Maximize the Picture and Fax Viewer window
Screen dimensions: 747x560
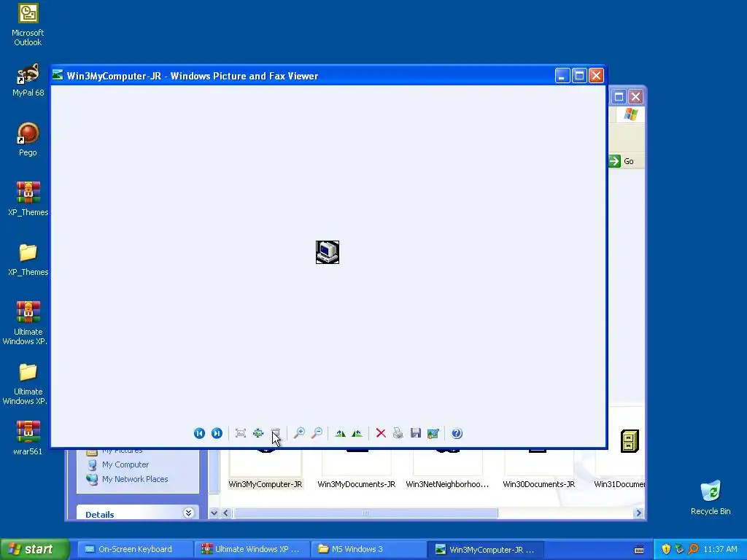coord(579,76)
